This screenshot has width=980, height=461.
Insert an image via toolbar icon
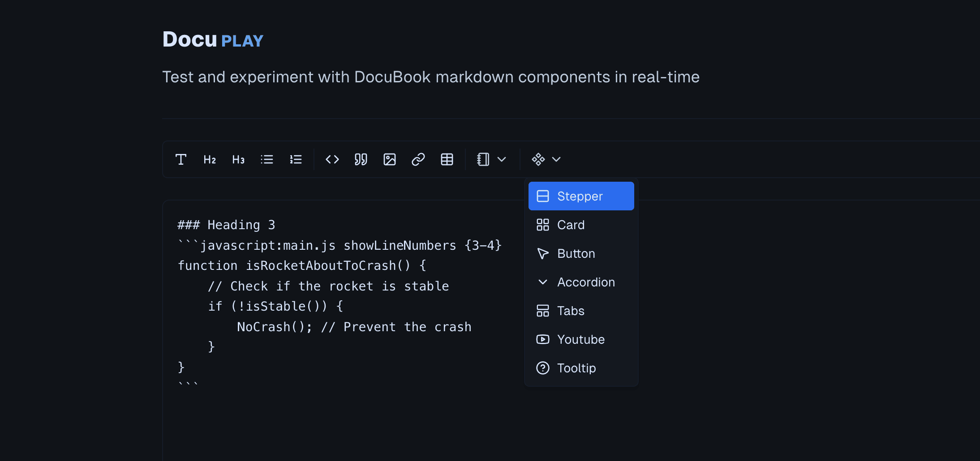(390, 160)
